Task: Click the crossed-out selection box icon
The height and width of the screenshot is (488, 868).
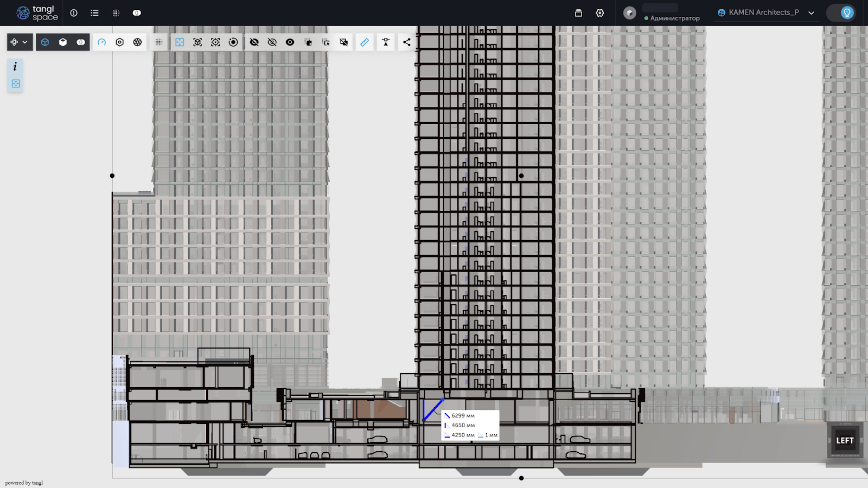Action: (x=344, y=42)
